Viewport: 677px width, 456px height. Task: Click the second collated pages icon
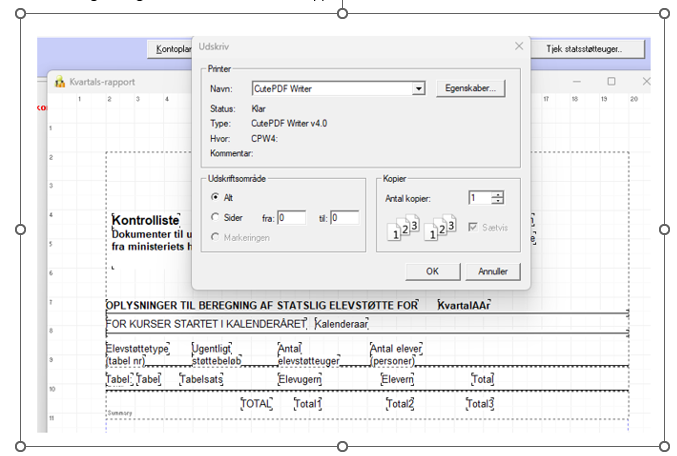click(x=440, y=227)
